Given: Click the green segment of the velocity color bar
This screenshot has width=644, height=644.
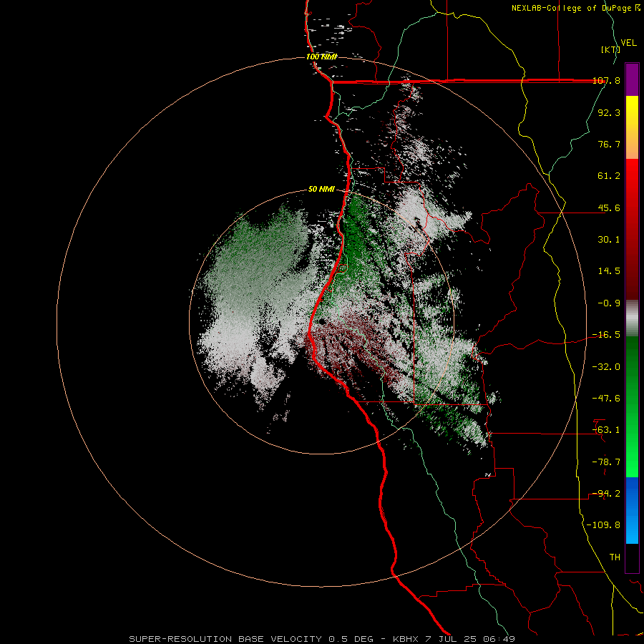Looking at the screenshot, I should (x=632, y=406).
